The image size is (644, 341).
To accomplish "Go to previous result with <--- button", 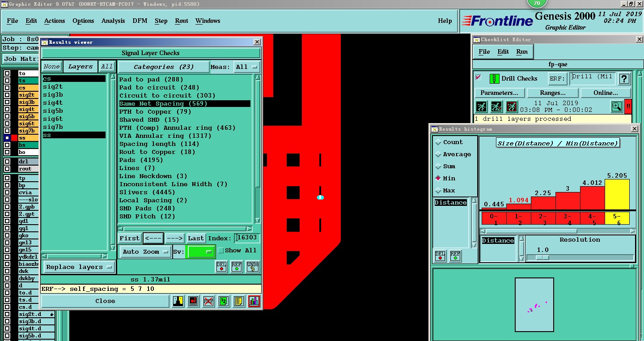I will pos(153,239).
